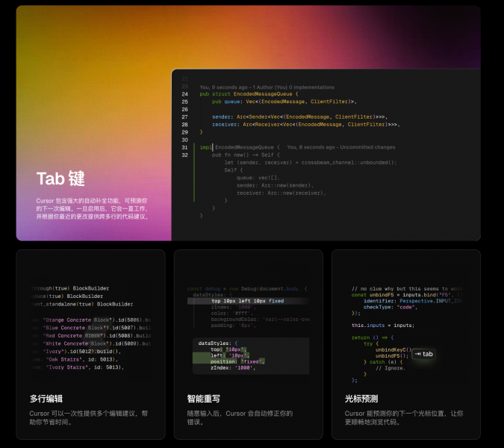
Task: Click "zIndex: '1000'" inside the rewrite box
Action: (233, 367)
